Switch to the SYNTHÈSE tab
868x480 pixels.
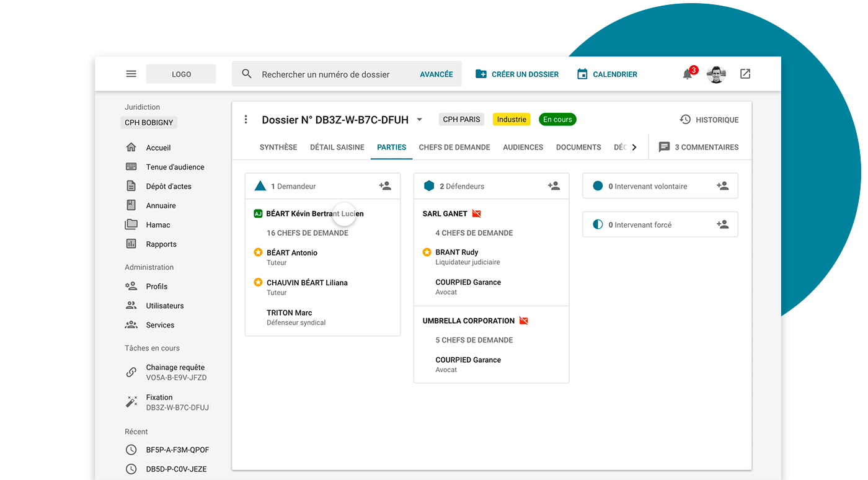coord(278,147)
